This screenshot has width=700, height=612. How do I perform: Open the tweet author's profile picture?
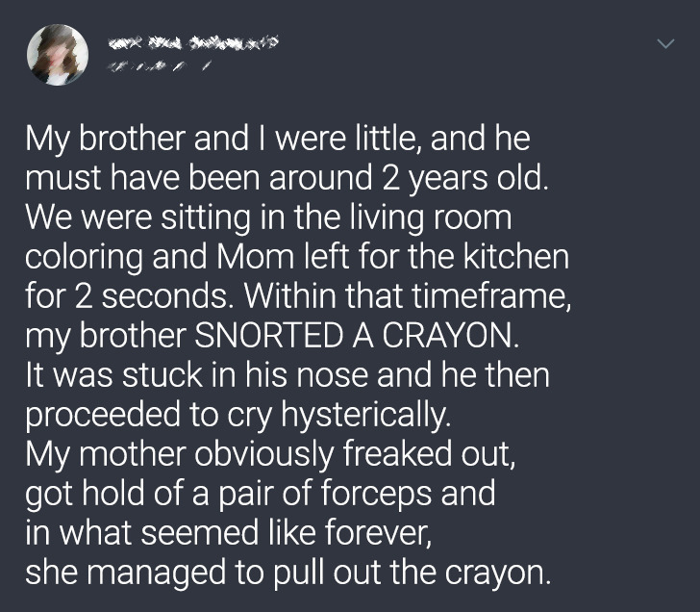tap(58, 55)
